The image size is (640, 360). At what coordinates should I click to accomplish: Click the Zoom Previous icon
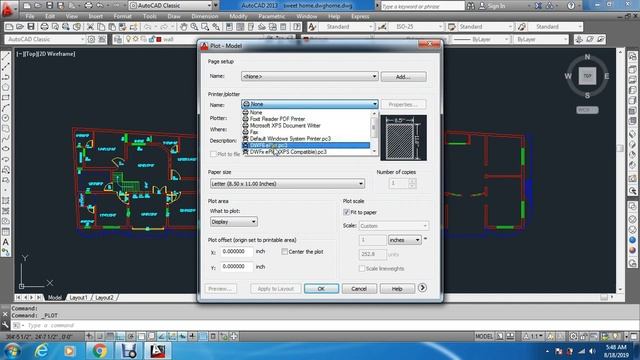pos(216,27)
